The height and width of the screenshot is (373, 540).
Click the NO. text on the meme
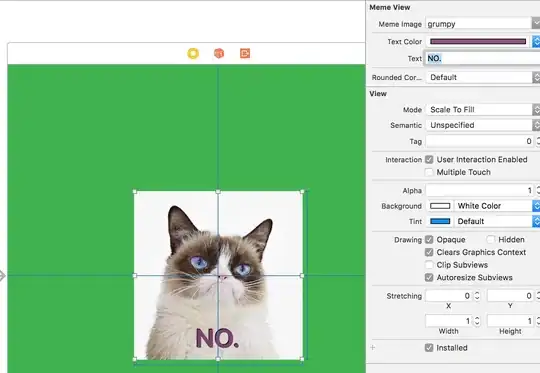217,338
